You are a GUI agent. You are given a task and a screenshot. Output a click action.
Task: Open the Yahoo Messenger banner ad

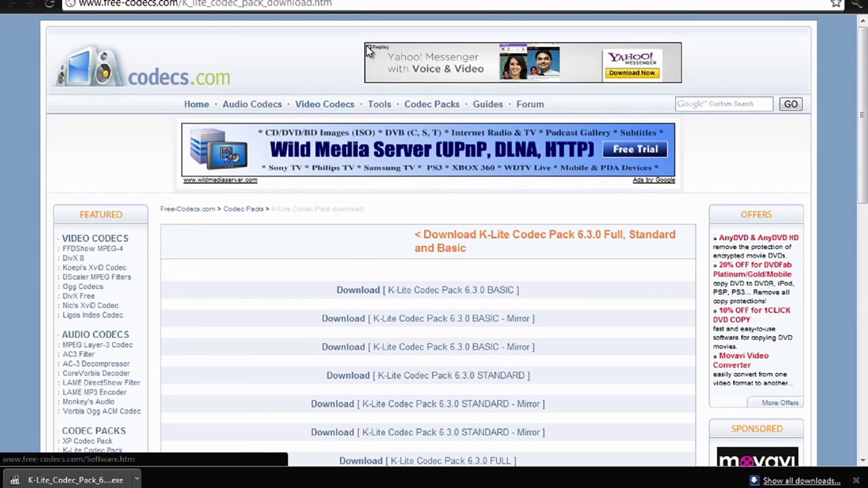(523, 63)
